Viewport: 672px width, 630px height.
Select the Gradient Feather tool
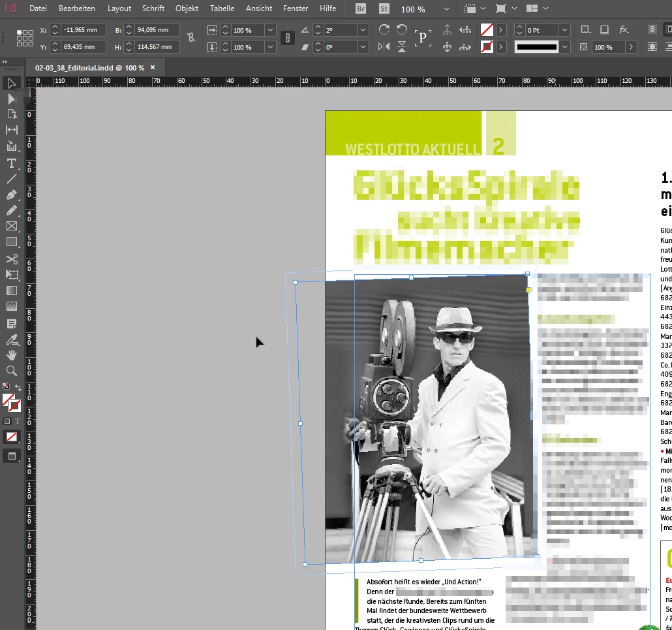(12, 306)
